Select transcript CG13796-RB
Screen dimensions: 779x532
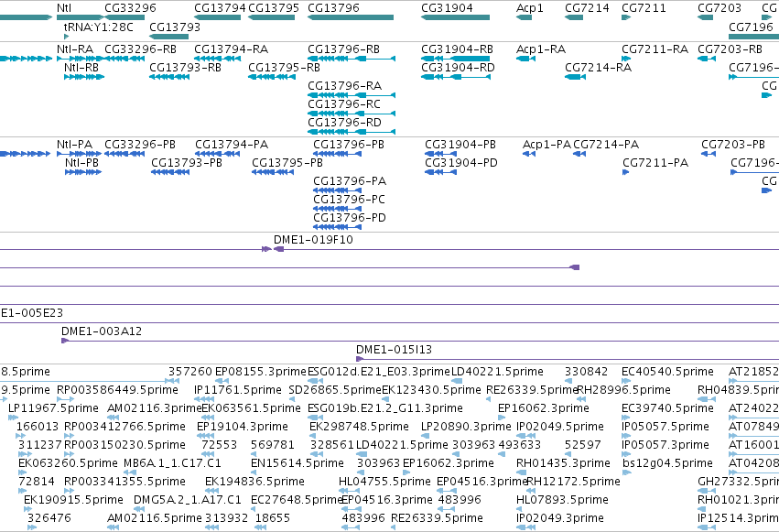click(x=352, y=59)
